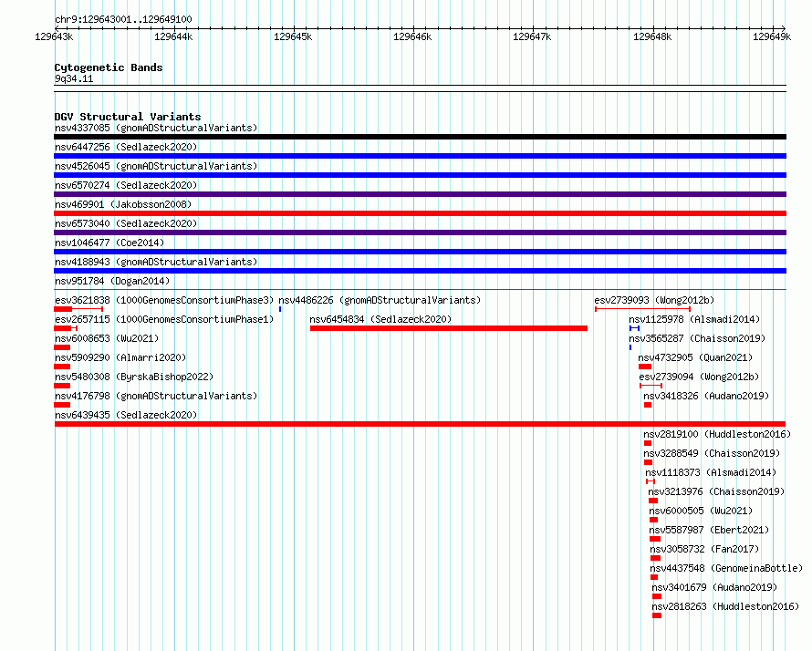Click the DGV Structural Variants track title
This screenshot has width=812, height=651.
pyautogui.click(x=128, y=117)
